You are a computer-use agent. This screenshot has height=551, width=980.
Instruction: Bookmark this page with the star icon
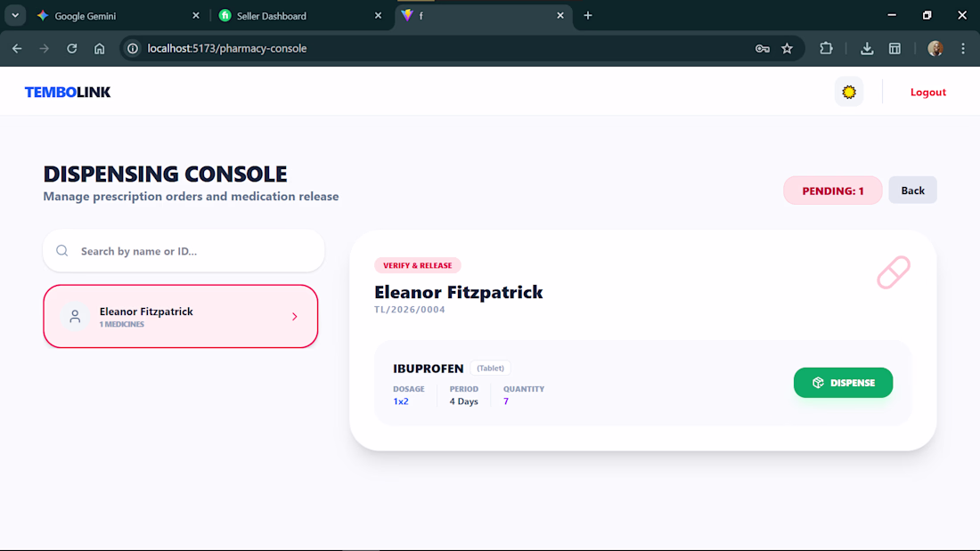coord(787,48)
